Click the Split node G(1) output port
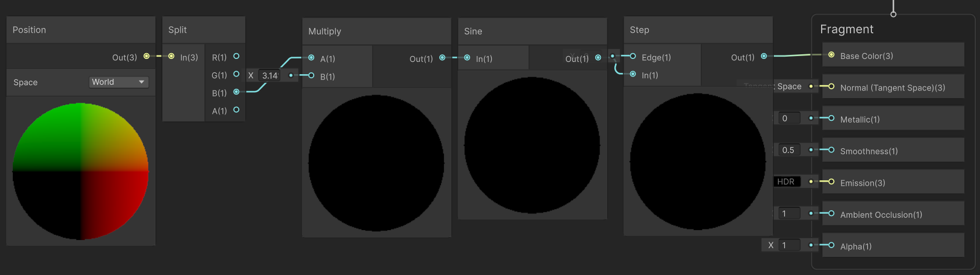This screenshot has height=275, width=980. (237, 74)
